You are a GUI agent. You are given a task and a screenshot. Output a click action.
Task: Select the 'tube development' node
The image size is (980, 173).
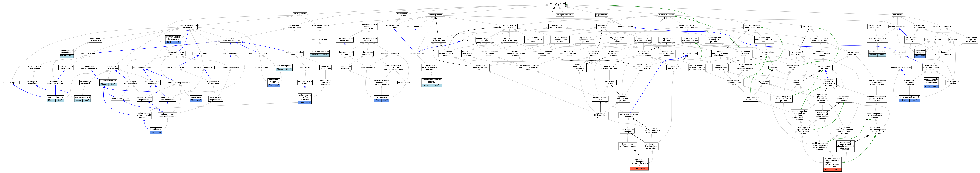click(231, 53)
